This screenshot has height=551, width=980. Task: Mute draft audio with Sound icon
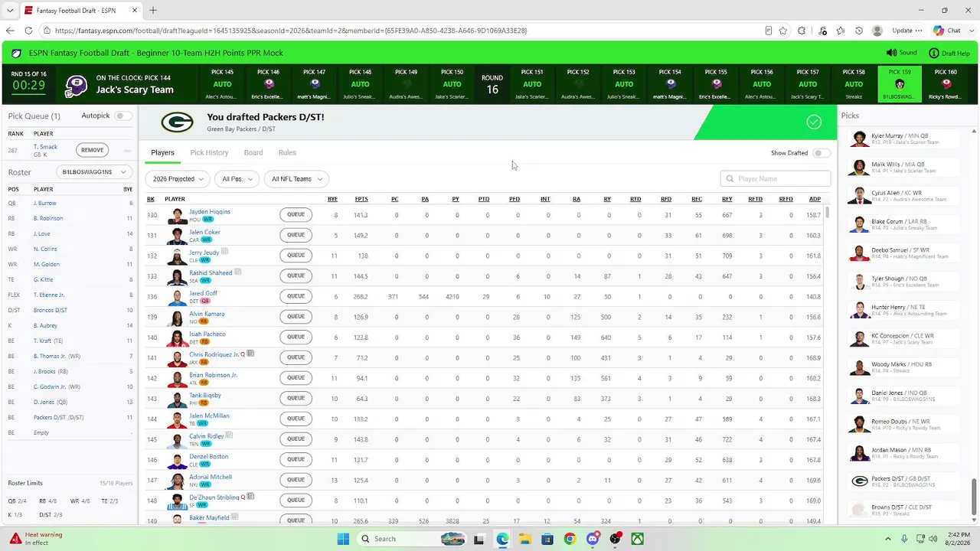click(x=891, y=53)
